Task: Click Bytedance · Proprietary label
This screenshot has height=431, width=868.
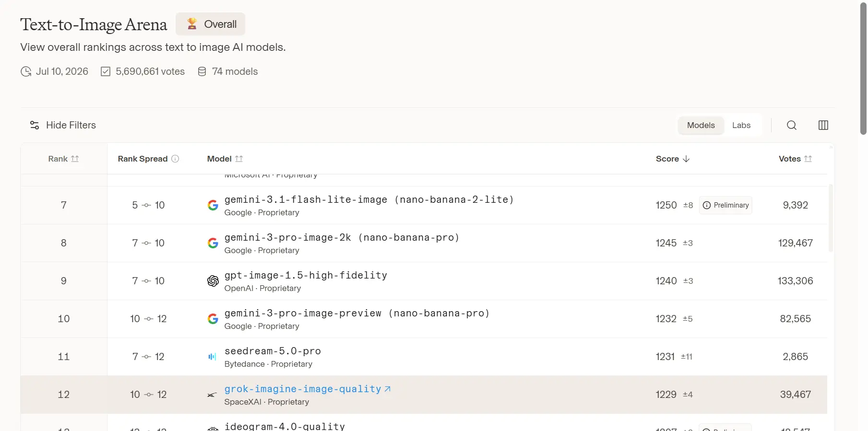Action: [268, 364]
